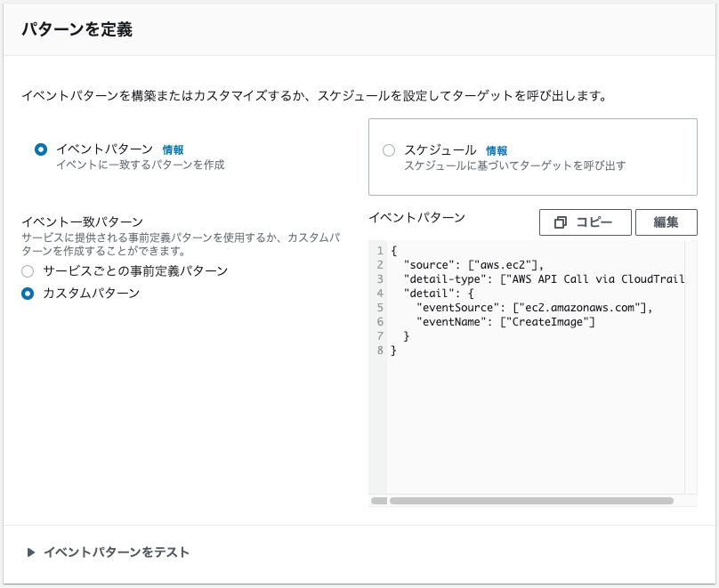Click the "eventName" CreateImage line
Screen dimensions: 719x588
coord(505,322)
